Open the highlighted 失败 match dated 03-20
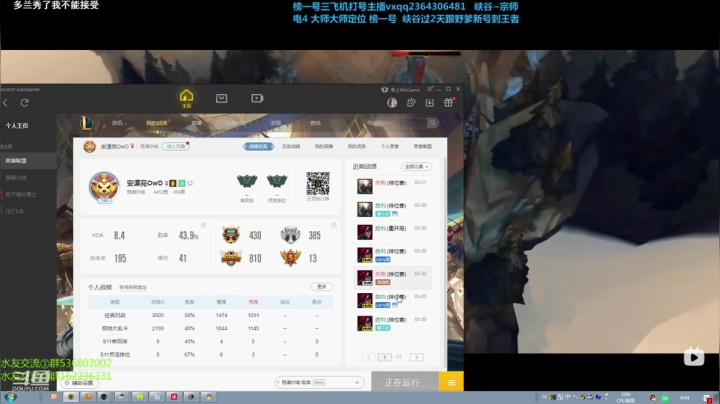 coord(393,277)
